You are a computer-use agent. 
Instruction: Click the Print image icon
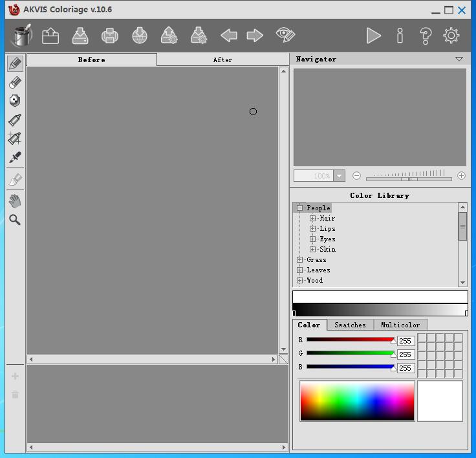pyautogui.click(x=109, y=36)
